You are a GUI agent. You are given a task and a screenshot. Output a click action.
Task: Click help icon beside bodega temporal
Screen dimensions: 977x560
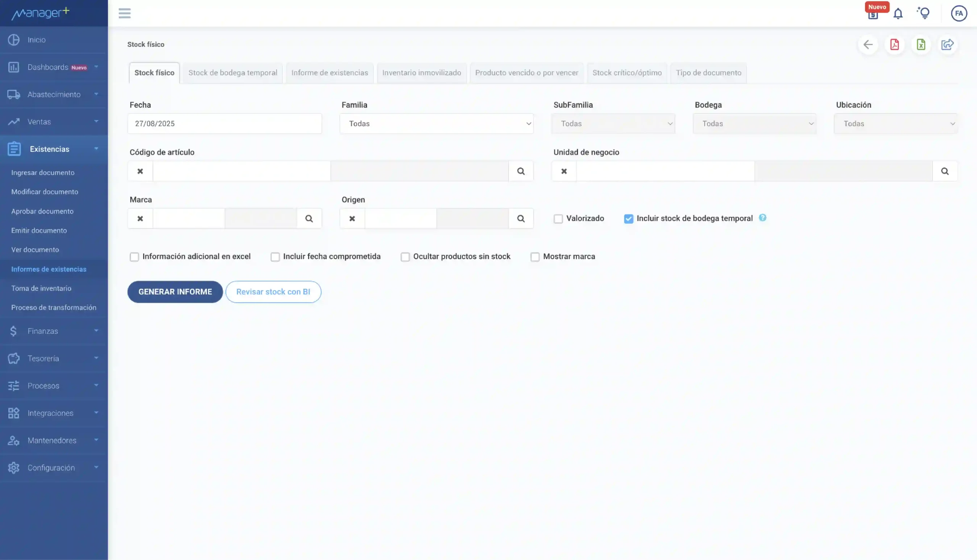click(762, 218)
